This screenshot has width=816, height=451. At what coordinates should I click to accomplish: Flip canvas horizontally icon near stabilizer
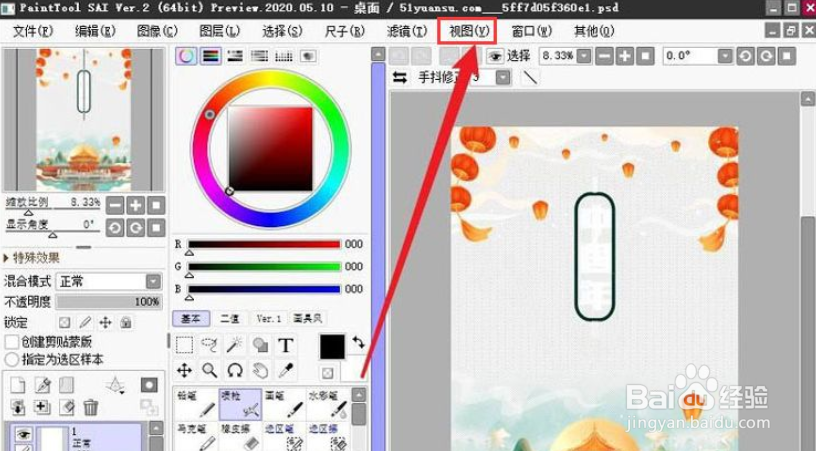coord(400,78)
